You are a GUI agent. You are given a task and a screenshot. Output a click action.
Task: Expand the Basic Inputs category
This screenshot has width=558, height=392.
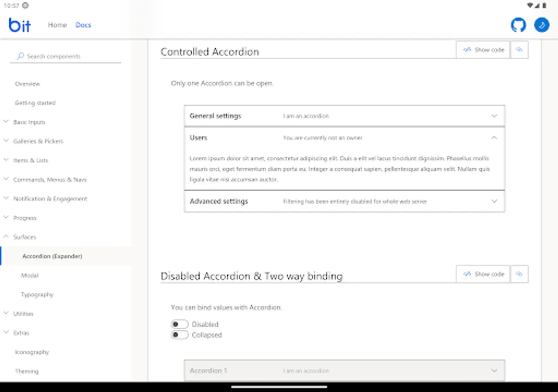pos(30,122)
